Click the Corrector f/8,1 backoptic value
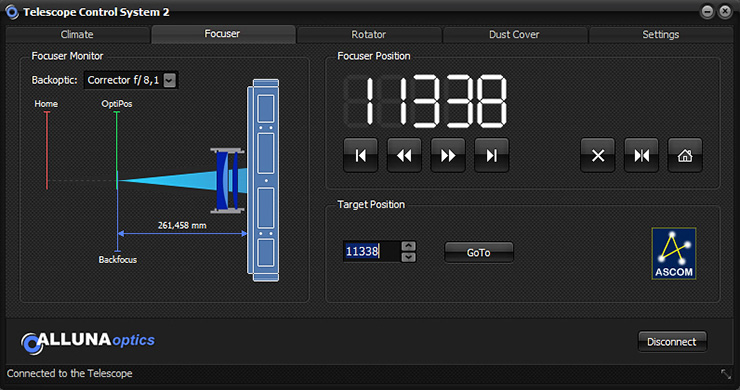The image size is (740, 390). (x=124, y=80)
